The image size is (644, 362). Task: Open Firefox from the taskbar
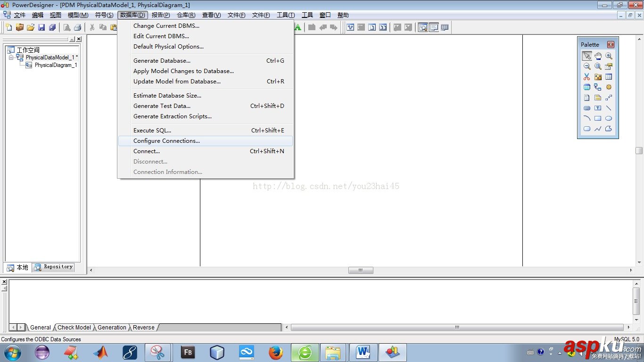275,352
